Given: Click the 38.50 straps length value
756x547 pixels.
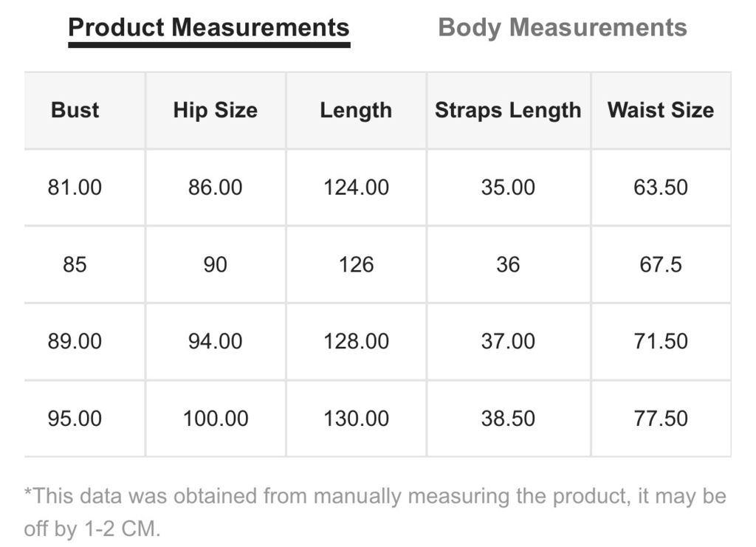Looking at the screenshot, I should 508,419.
